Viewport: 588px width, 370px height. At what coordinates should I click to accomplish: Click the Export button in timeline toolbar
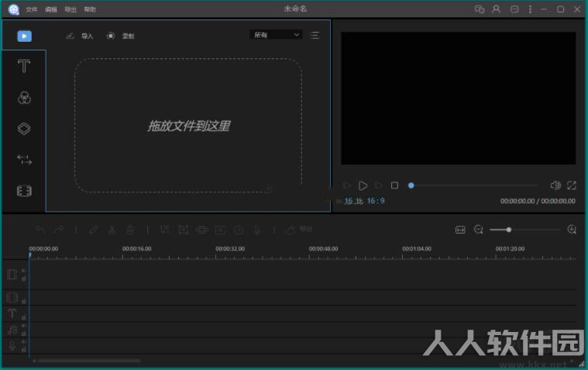pos(299,230)
